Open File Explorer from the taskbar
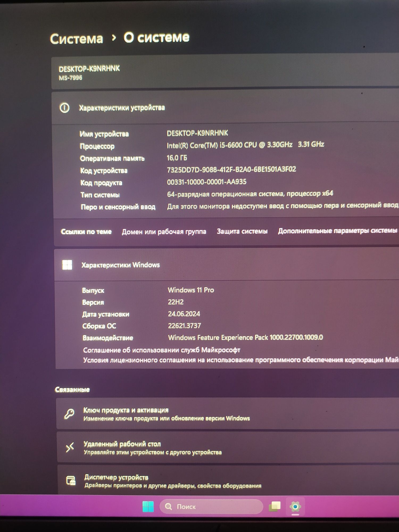Screen dimensions: 399x532 pyautogui.click(x=275, y=506)
